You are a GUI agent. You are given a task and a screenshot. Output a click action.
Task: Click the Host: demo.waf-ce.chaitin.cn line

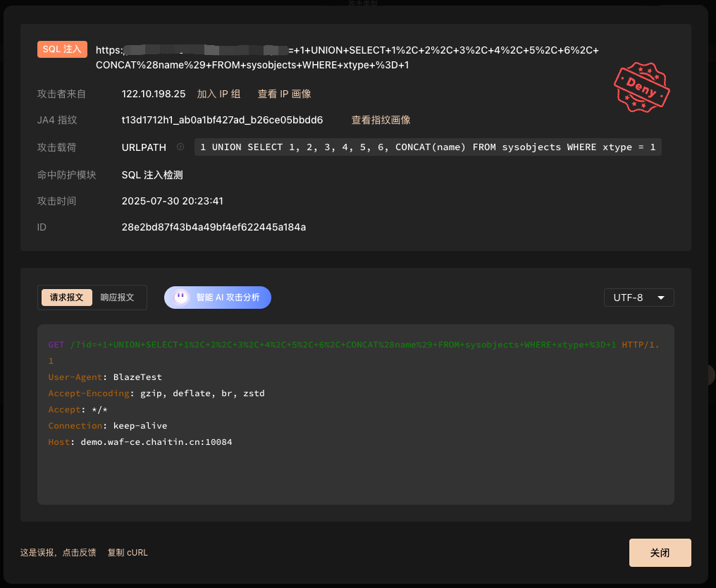(140, 442)
